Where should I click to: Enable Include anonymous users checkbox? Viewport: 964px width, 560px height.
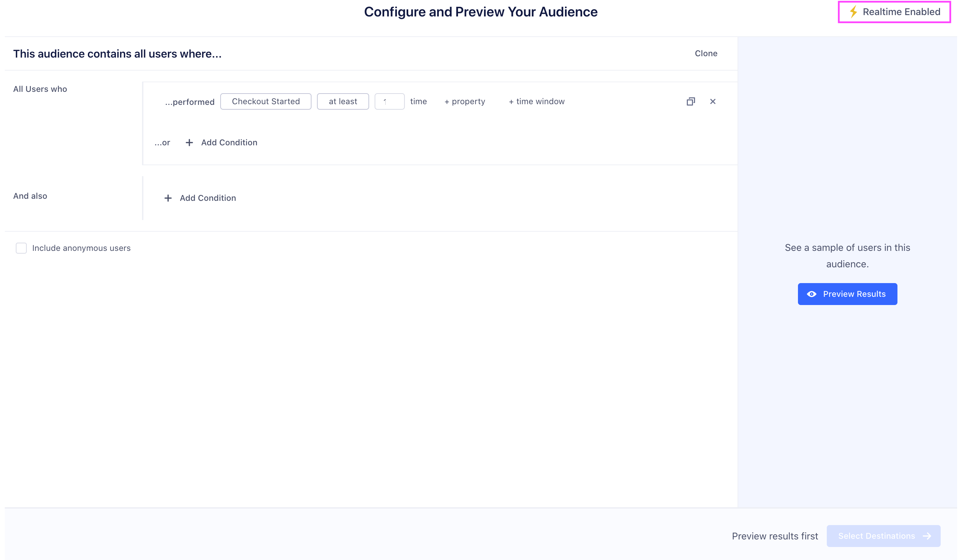[x=21, y=248]
